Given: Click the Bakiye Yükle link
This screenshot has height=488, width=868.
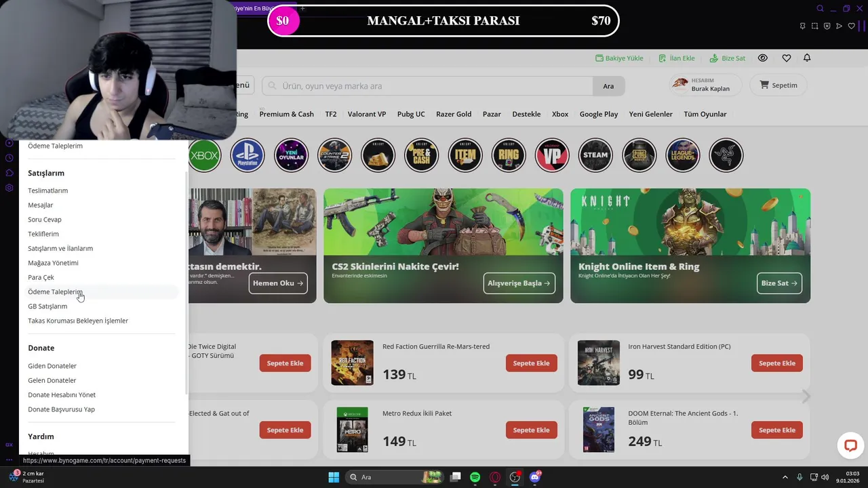Looking at the screenshot, I should tap(619, 58).
